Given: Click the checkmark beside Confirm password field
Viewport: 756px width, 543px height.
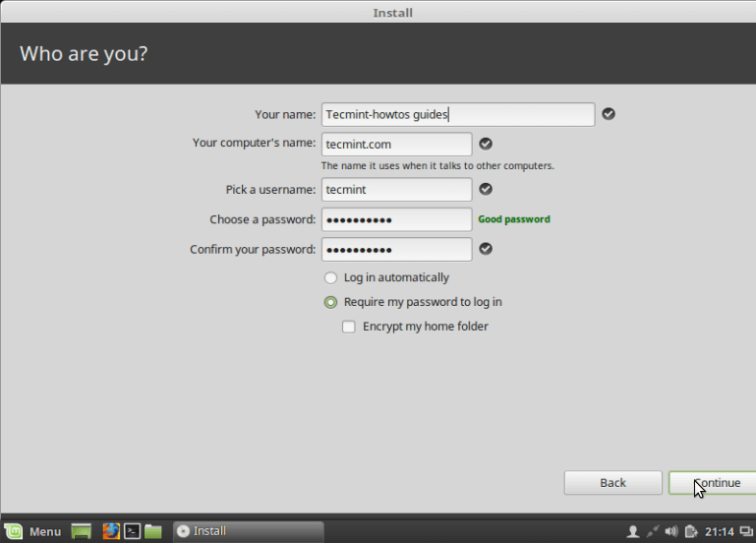Looking at the screenshot, I should coord(486,249).
